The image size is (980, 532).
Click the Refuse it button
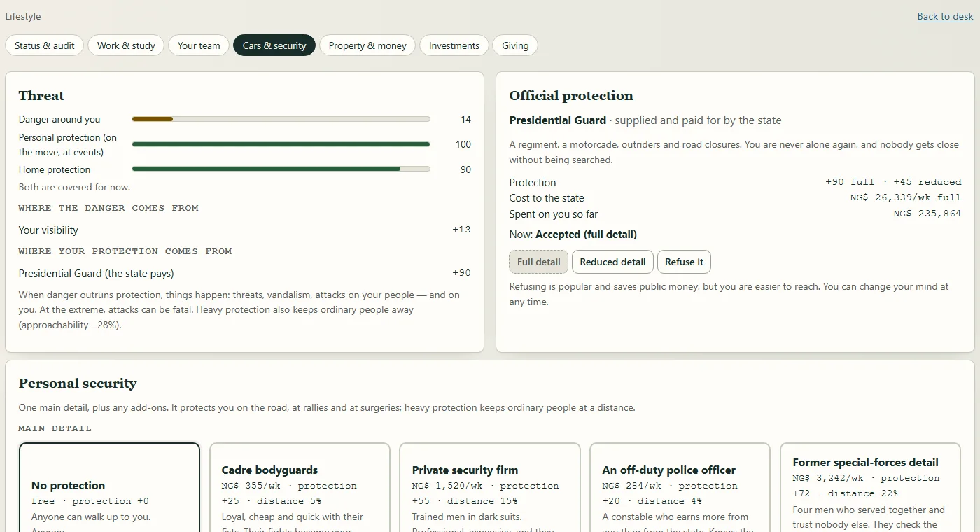(684, 262)
